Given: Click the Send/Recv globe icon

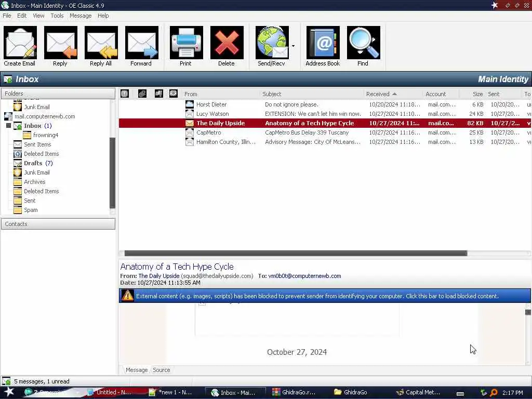Looking at the screenshot, I should (272, 43).
